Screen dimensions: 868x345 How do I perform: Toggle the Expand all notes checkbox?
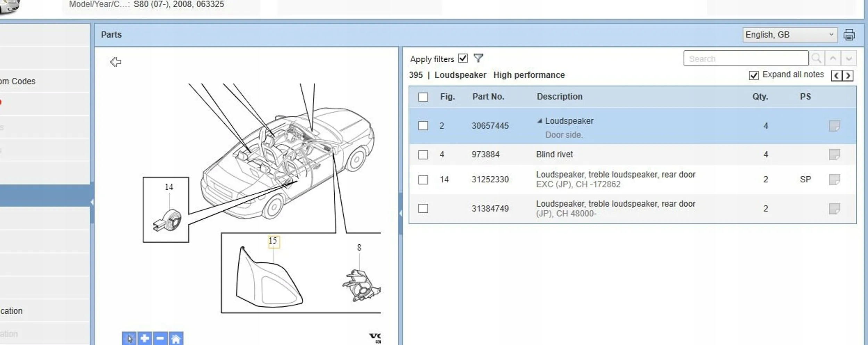pos(753,75)
